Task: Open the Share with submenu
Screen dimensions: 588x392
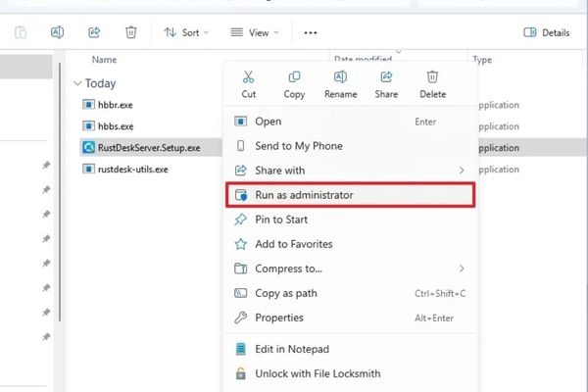Action: pos(350,171)
